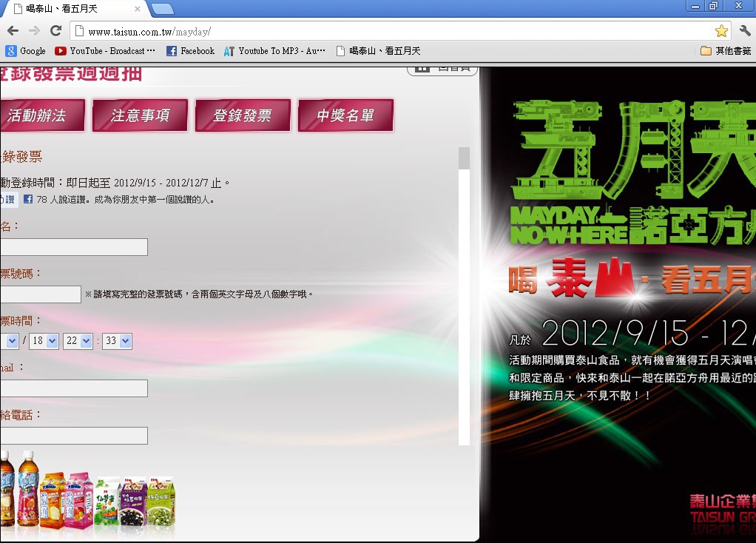Expand the minute dropdown showing 33
Viewport: 756px width, 543px height.
[117, 341]
